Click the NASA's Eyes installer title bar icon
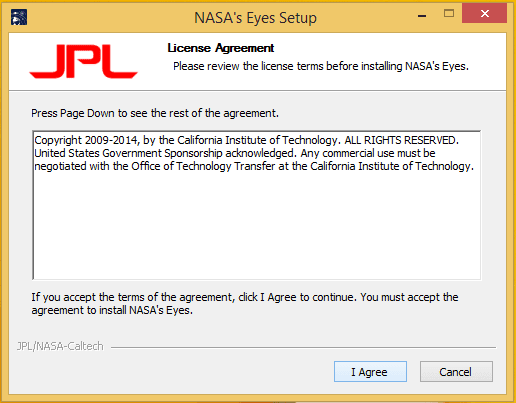This screenshot has height=403, width=516. (19, 17)
